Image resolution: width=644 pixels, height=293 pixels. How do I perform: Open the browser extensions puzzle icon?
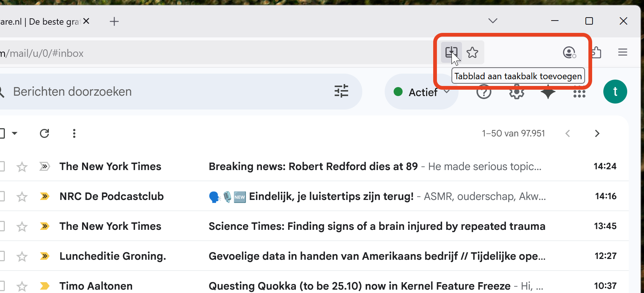tap(596, 52)
